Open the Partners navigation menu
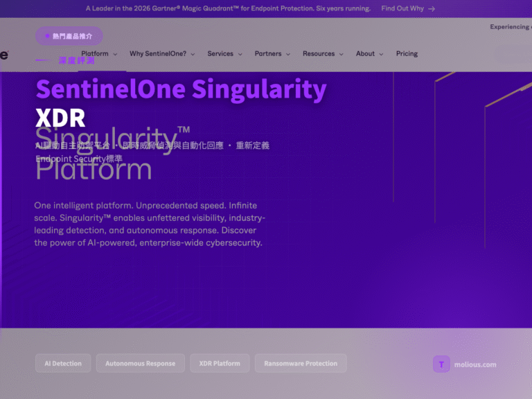Image resolution: width=532 pixels, height=399 pixels. point(272,53)
